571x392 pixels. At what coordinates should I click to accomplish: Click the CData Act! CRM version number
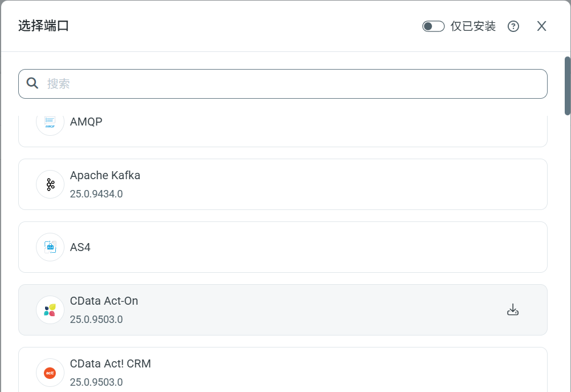pos(96,382)
